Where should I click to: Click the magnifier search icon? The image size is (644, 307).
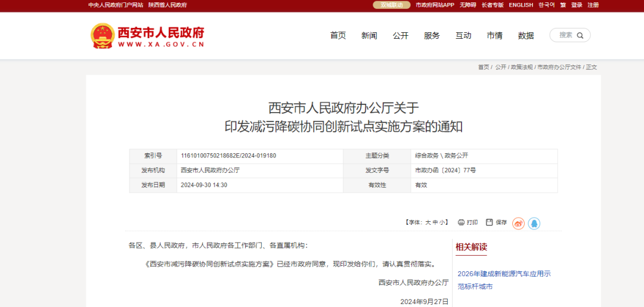coord(580,35)
